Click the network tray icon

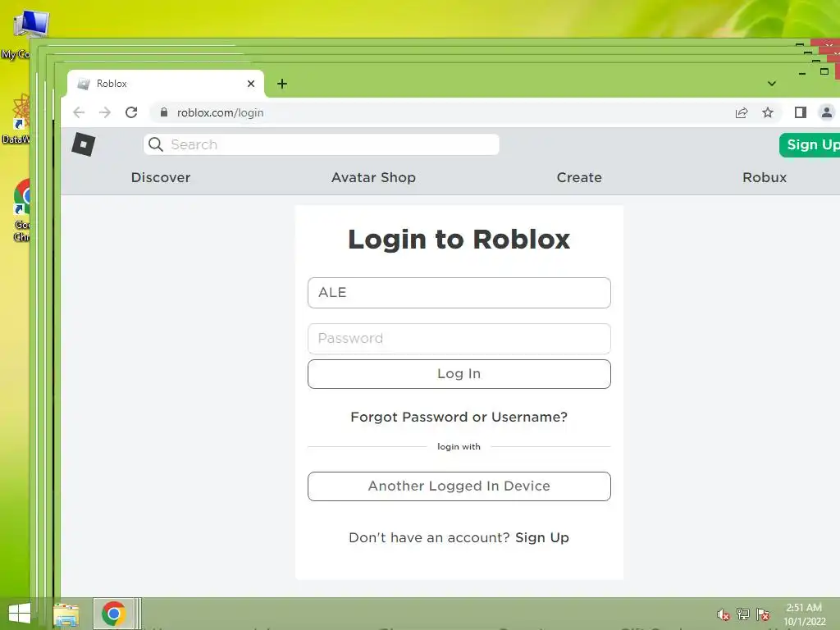[743, 614]
